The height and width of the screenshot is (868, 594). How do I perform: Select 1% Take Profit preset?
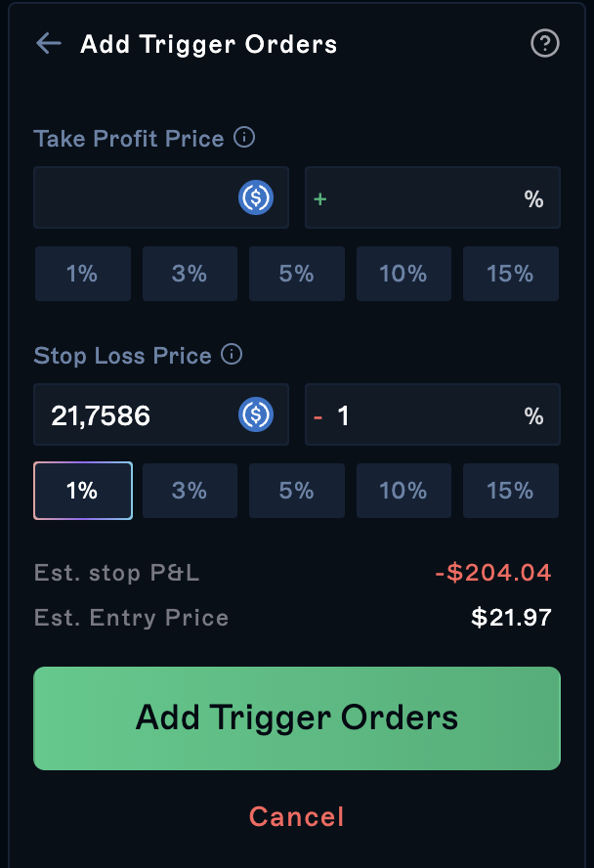[x=82, y=274]
